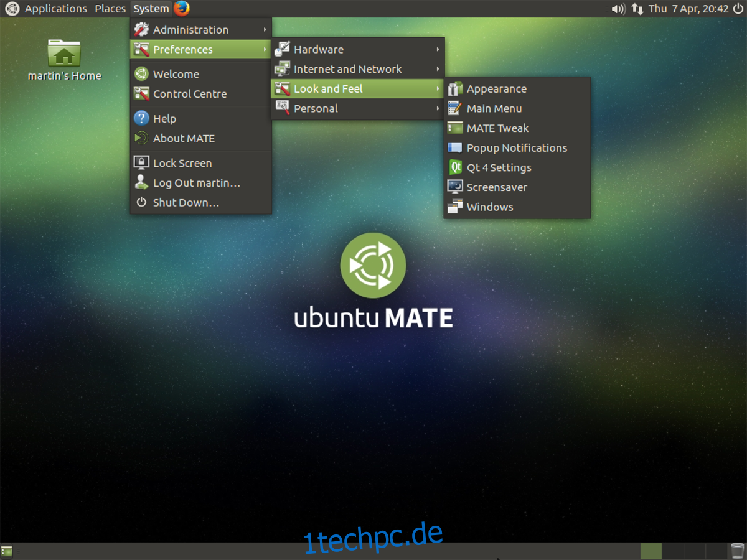Click the Ubuntu MATE logo icon in top panel
The width and height of the screenshot is (747, 560).
(12, 9)
